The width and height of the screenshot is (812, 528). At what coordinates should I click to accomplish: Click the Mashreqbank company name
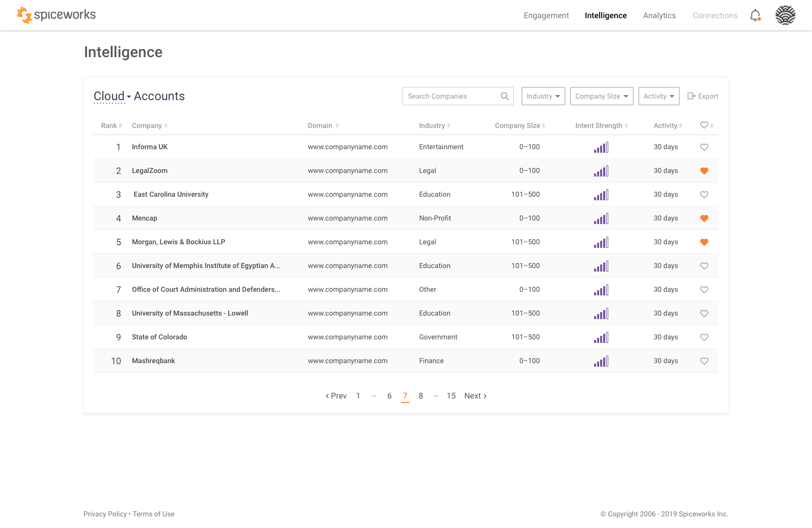click(153, 361)
